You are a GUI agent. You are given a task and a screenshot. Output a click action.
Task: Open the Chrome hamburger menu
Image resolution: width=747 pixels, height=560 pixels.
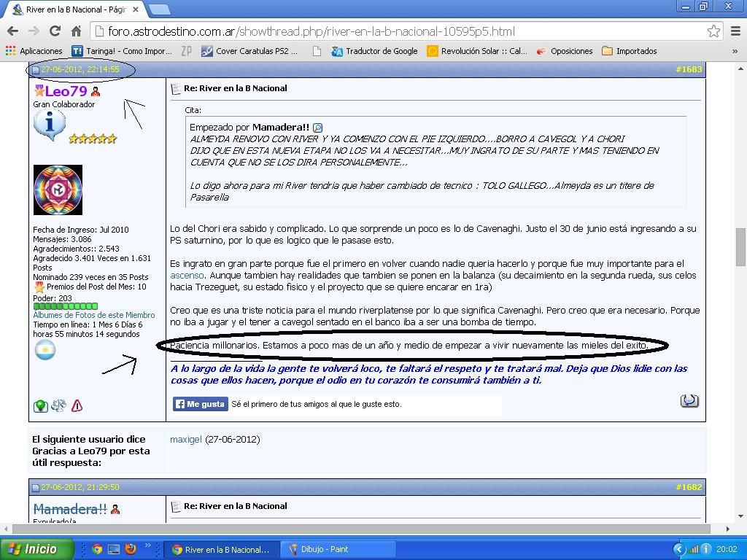coord(735,31)
